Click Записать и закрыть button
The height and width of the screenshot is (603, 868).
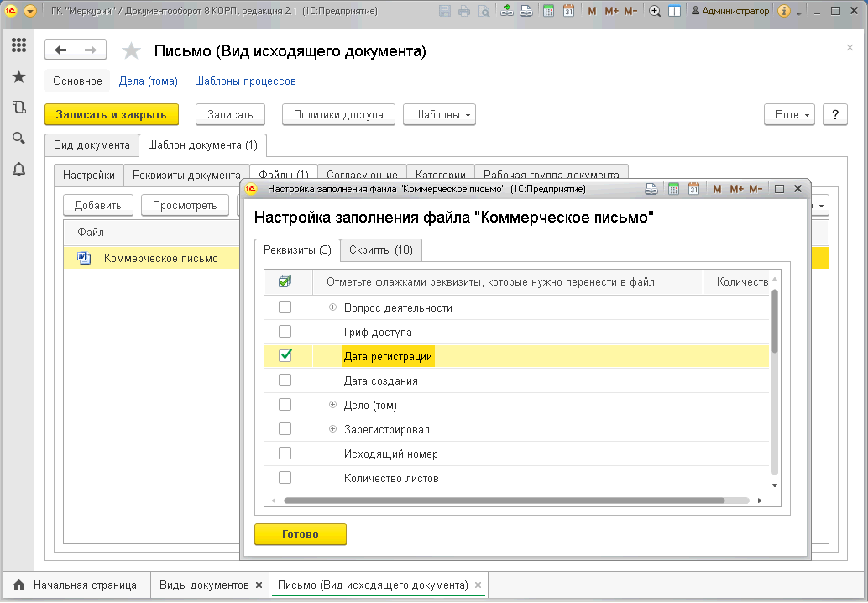coord(112,114)
